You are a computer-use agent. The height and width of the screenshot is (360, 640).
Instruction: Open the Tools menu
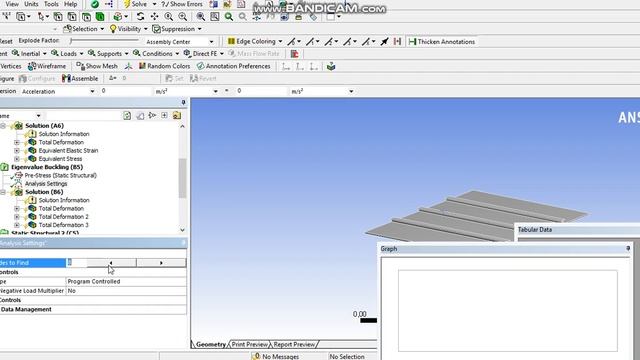pos(51,4)
